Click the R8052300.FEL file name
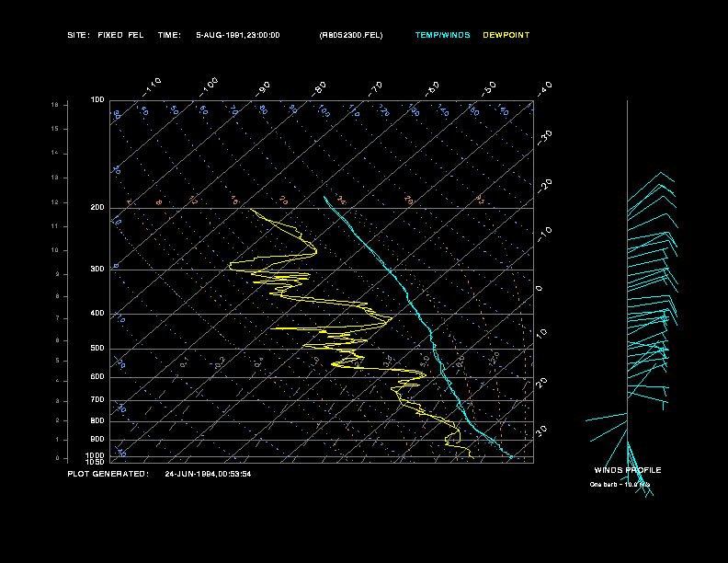This screenshot has height=563, width=728. tap(350, 35)
